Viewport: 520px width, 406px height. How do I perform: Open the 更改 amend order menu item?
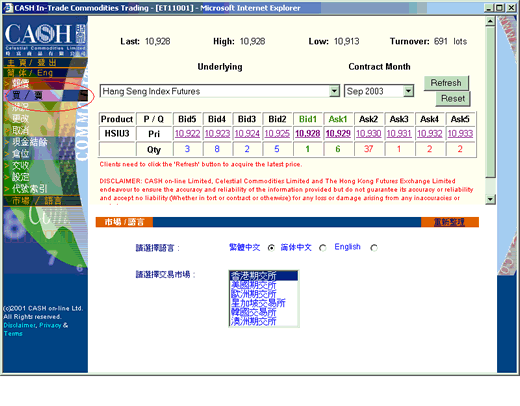coord(21,118)
